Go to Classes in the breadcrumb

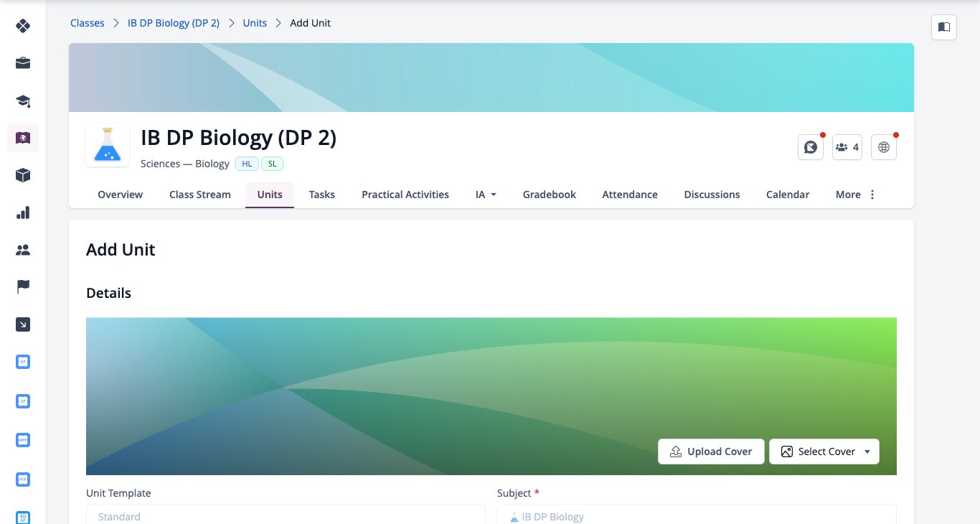[x=88, y=23]
